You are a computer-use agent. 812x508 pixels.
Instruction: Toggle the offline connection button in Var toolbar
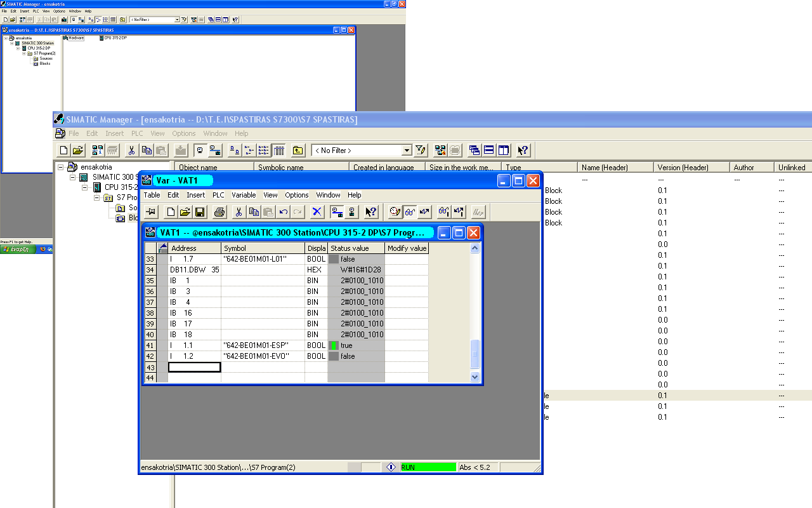351,211
